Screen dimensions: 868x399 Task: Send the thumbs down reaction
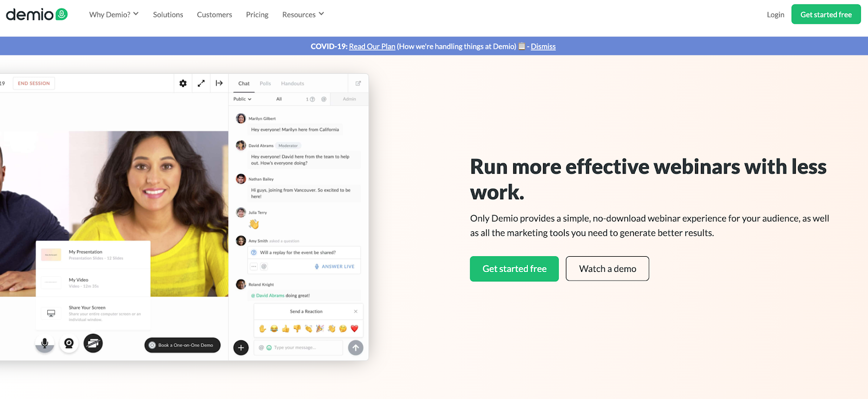click(x=297, y=328)
